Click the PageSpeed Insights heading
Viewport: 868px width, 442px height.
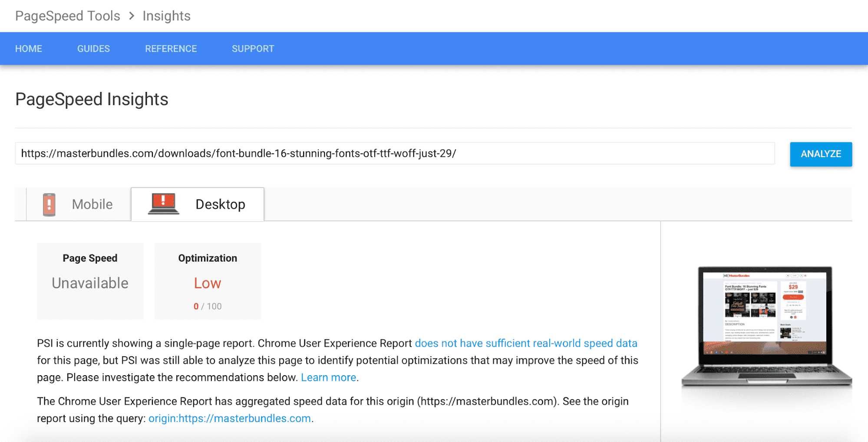[92, 99]
